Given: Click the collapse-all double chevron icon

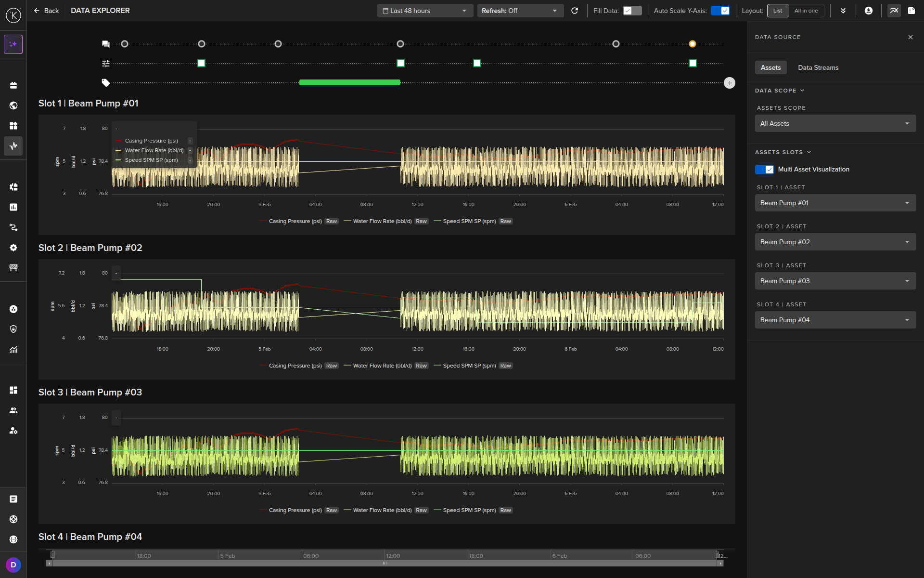Looking at the screenshot, I should pos(843,11).
